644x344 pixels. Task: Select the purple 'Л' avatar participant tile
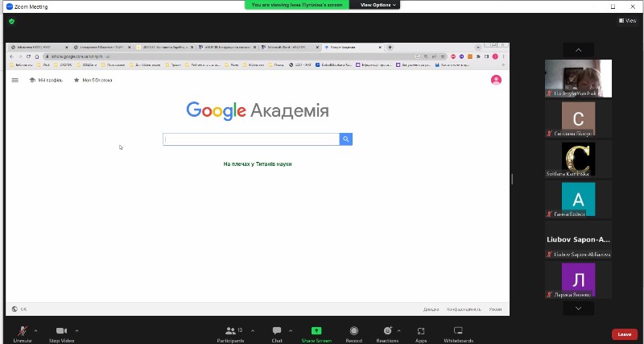click(x=578, y=280)
